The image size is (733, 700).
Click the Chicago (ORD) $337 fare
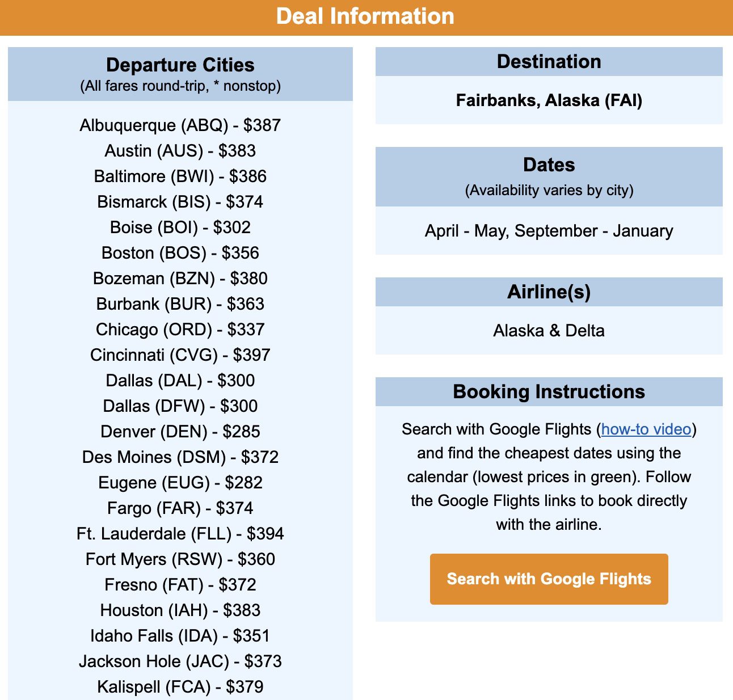click(180, 330)
